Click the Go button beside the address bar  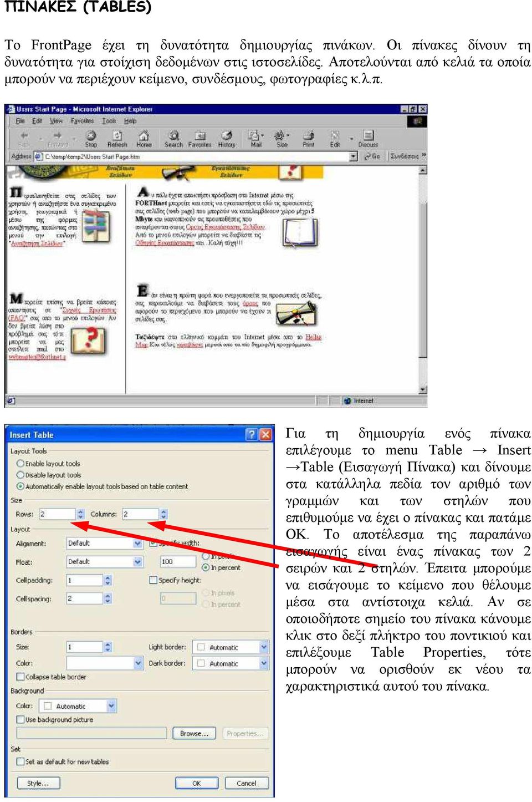372,156
